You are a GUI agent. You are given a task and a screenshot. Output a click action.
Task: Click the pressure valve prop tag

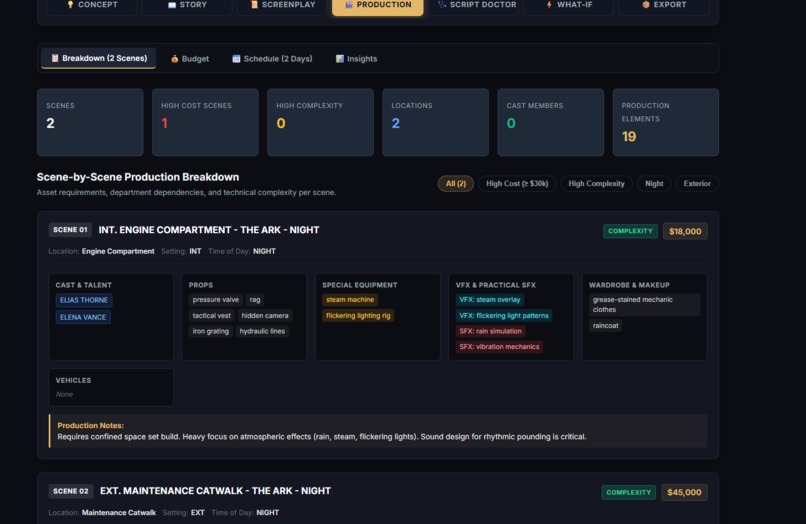tap(216, 299)
